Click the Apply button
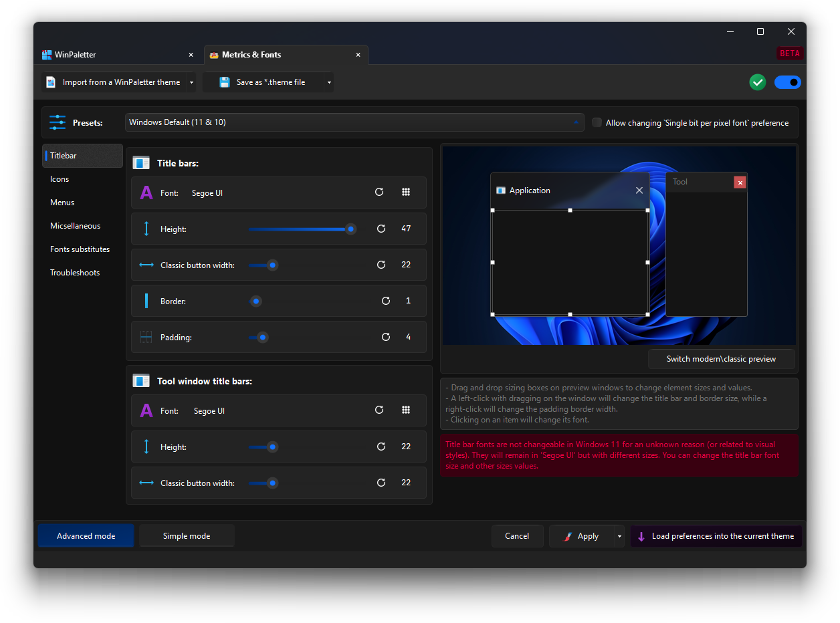Screen dimensions: 840x623 [581, 536]
